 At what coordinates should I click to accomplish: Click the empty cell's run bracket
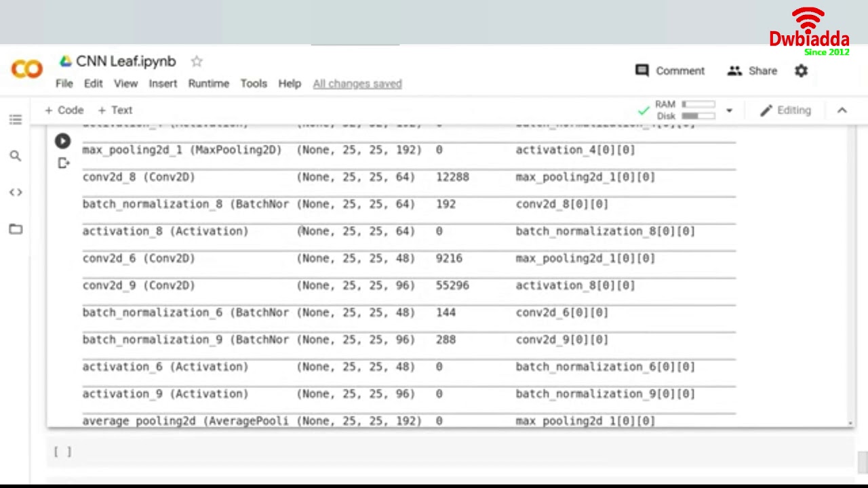tap(62, 452)
